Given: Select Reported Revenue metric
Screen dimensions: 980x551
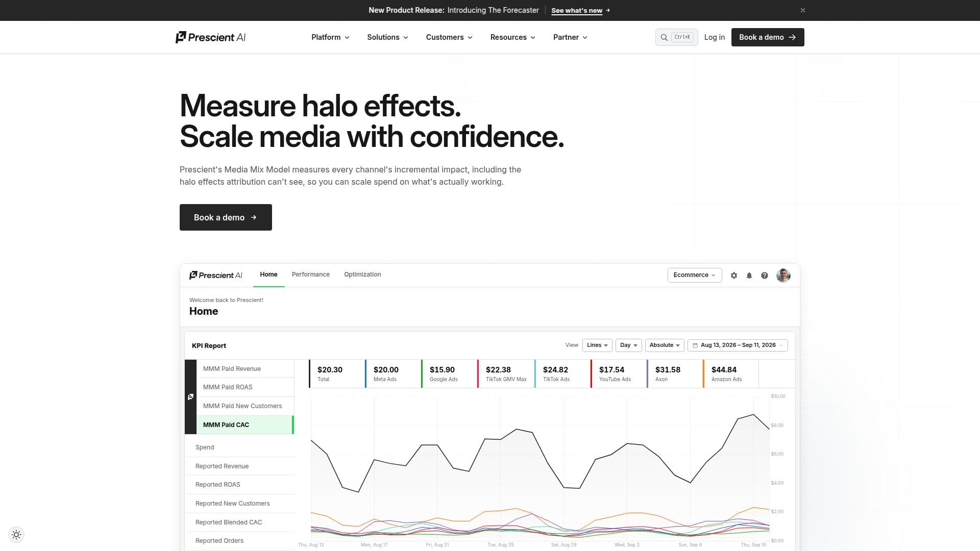Looking at the screenshot, I should [x=239, y=466].
